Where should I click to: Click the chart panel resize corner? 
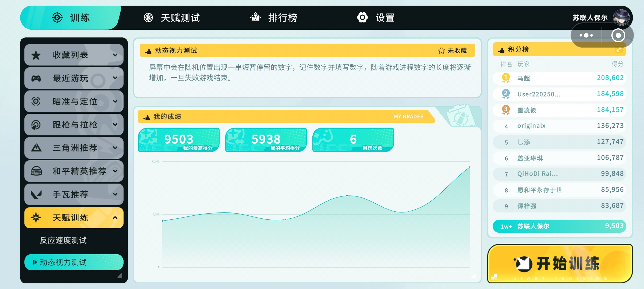pos(473,276)
